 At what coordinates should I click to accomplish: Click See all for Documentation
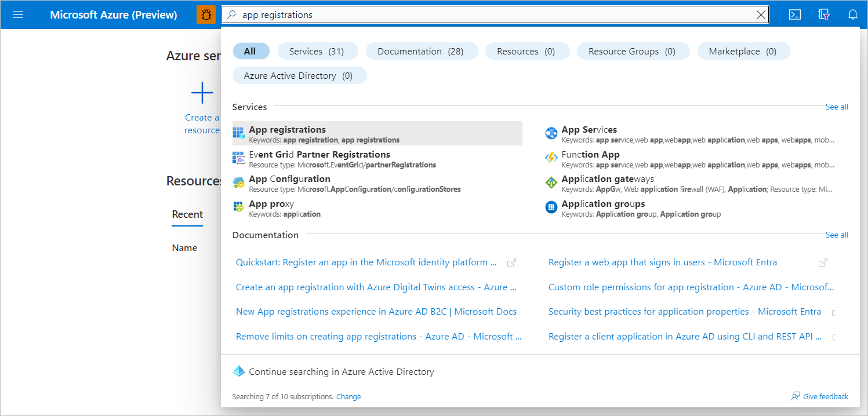point(837,235)
